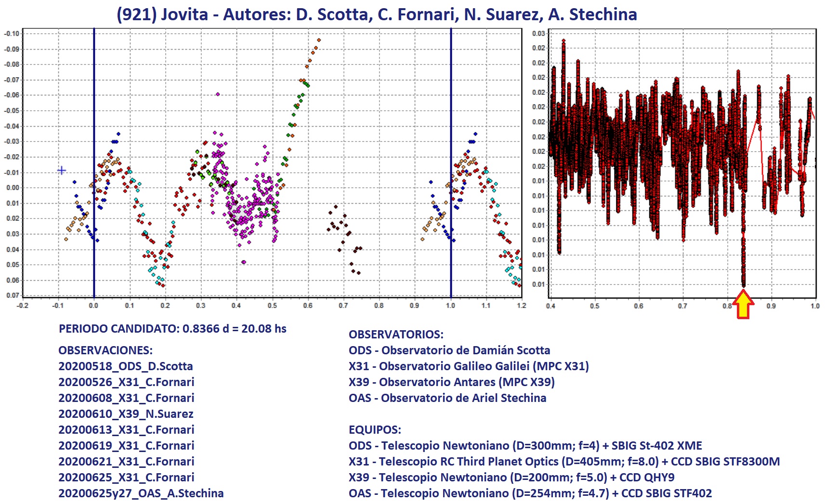Click the topmost orange data point in the lightcurve

[x=319, y=40]
